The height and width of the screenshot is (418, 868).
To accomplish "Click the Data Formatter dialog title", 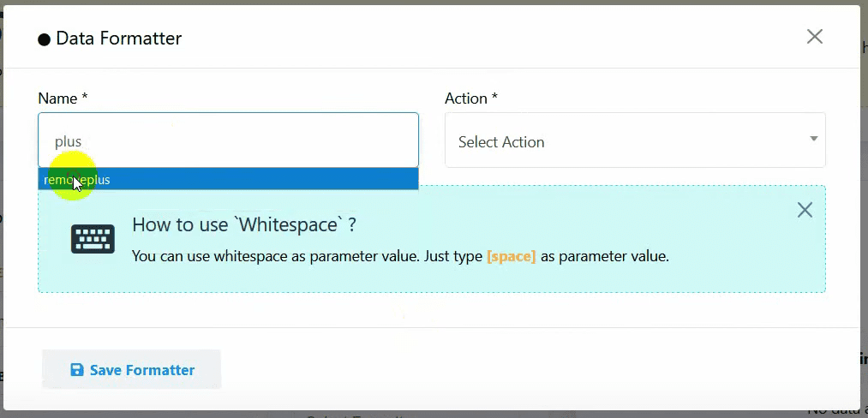I will pos(118,39).
